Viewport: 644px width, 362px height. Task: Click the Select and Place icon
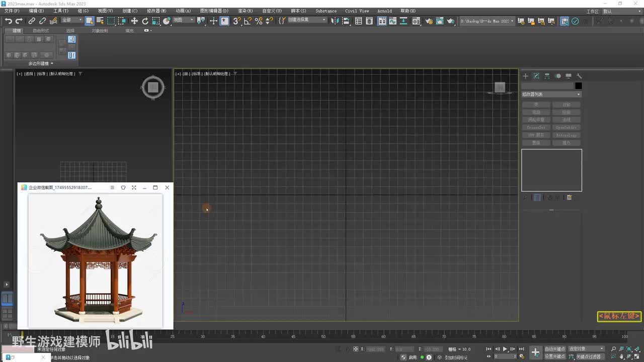[x=167, y=21]
